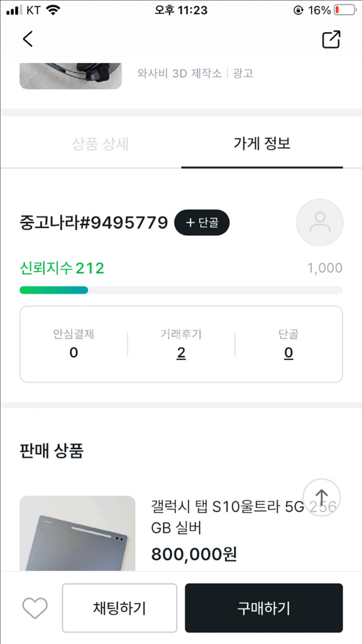
Task: Open seller name 중고나라#9495779 details
Action: [x=92, y=223]
